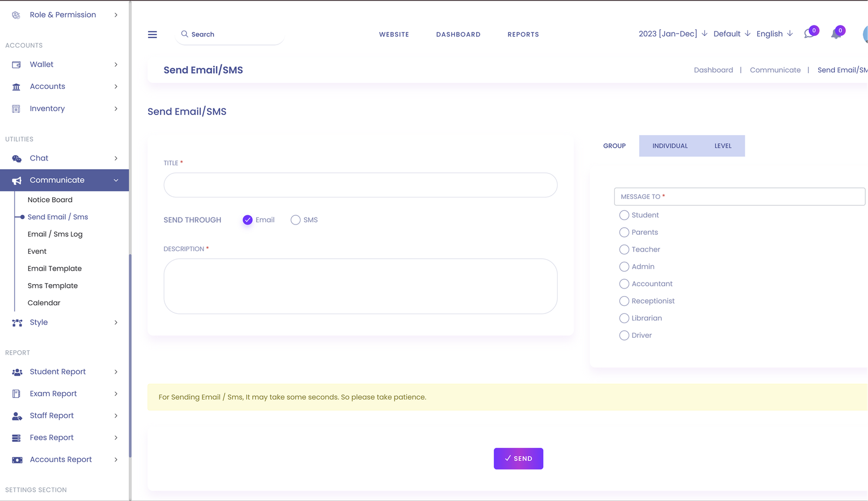This screenshot has width=868, height=501.
Task: Click the Inventory sidebar icon
Action: pyautogui.click(x=16, y=108)
